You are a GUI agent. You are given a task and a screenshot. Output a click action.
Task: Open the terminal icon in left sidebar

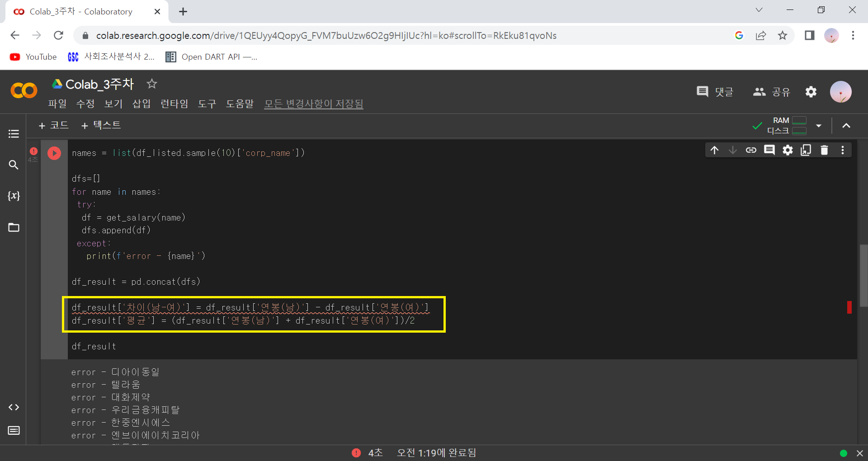click(14, 430)
